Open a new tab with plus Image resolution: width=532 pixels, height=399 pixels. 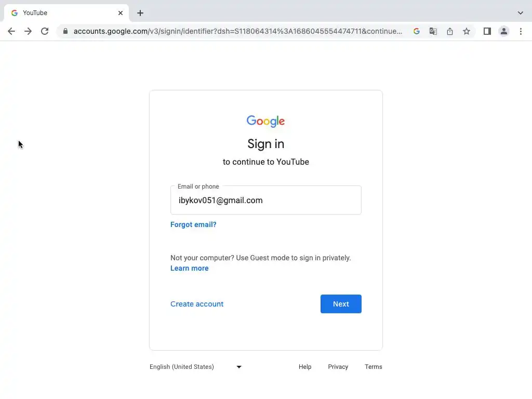[x=140, y=13]
